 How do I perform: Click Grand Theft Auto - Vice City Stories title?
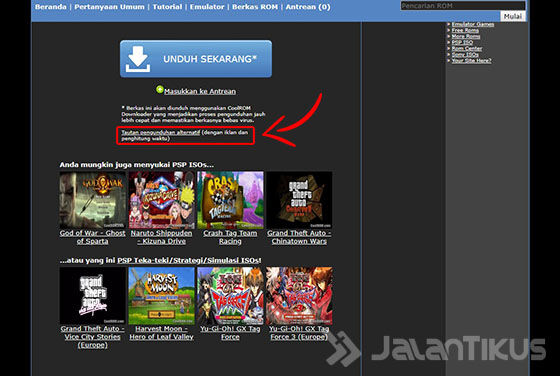pos(92,337)
